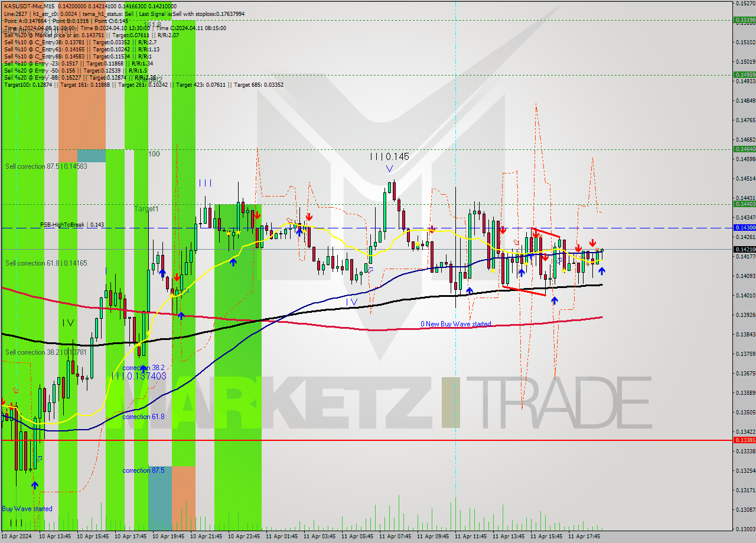The image size is (756, 543).
Task: Click the 'Sell %10 @ C_Entry61' line
Action: pos(82,49)
